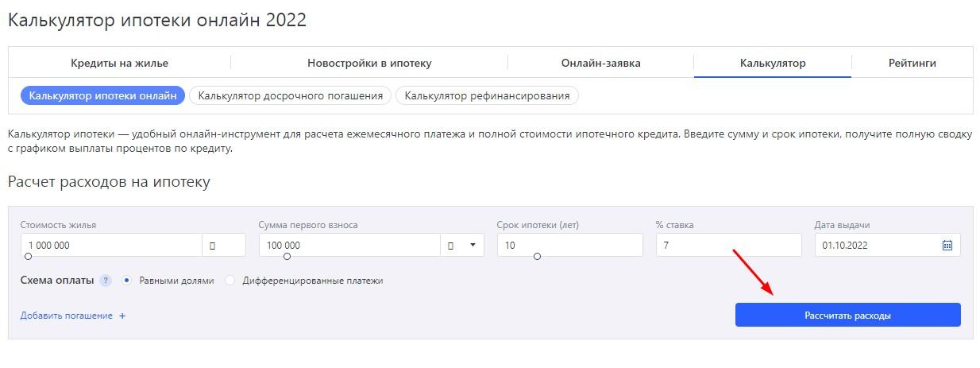
Task: Click the % ставка input field
Action: pyautogui.click(x=728, y=246)
